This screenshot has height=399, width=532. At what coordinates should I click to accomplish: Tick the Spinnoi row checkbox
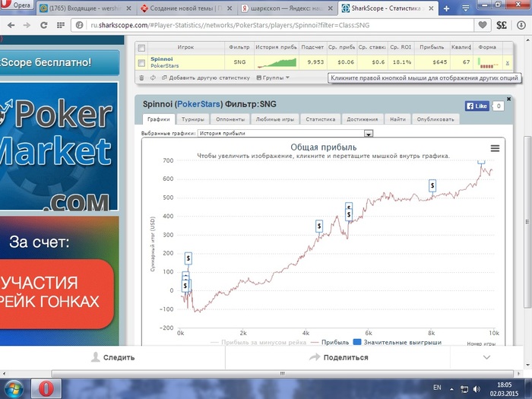141,63
